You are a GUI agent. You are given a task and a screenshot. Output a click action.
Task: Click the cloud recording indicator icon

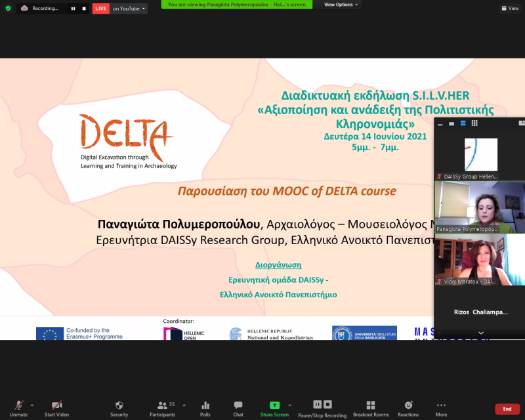point(24,9)
